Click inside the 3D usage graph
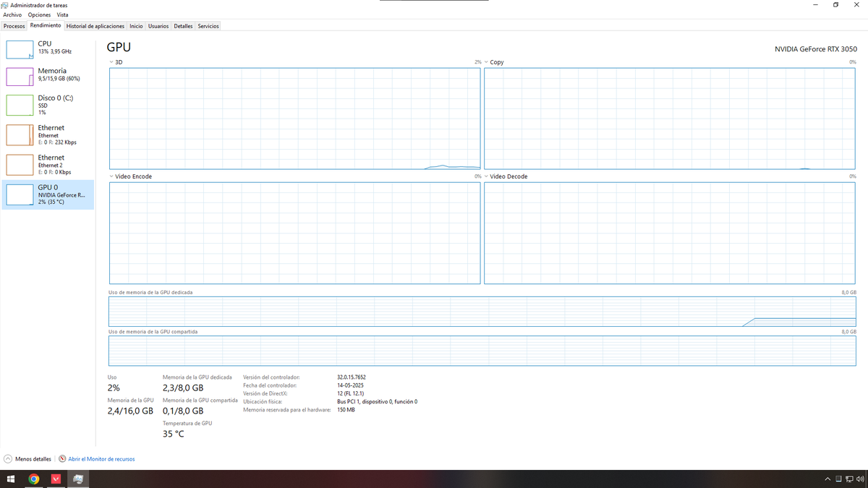This screenshot has width=868, height=488. [294, 119]
